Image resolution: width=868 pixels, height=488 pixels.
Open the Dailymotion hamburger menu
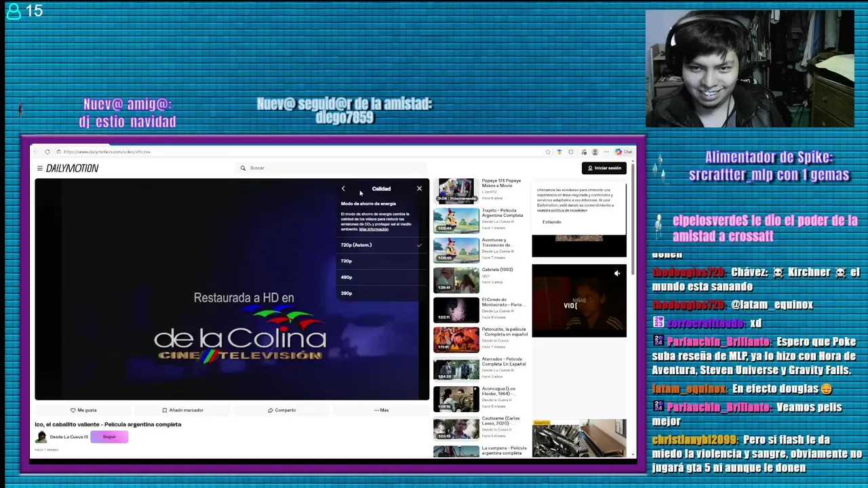click(40, 168)
